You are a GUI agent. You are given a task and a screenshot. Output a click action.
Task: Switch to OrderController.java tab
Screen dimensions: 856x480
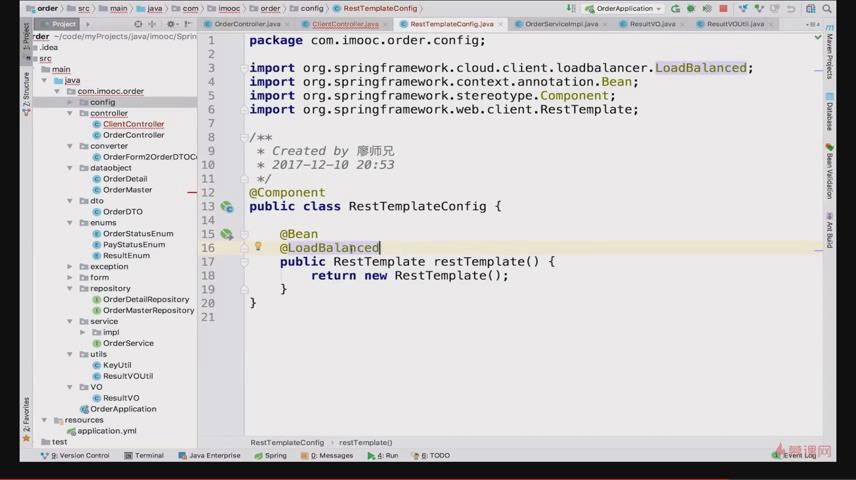(x=247, y=24)
